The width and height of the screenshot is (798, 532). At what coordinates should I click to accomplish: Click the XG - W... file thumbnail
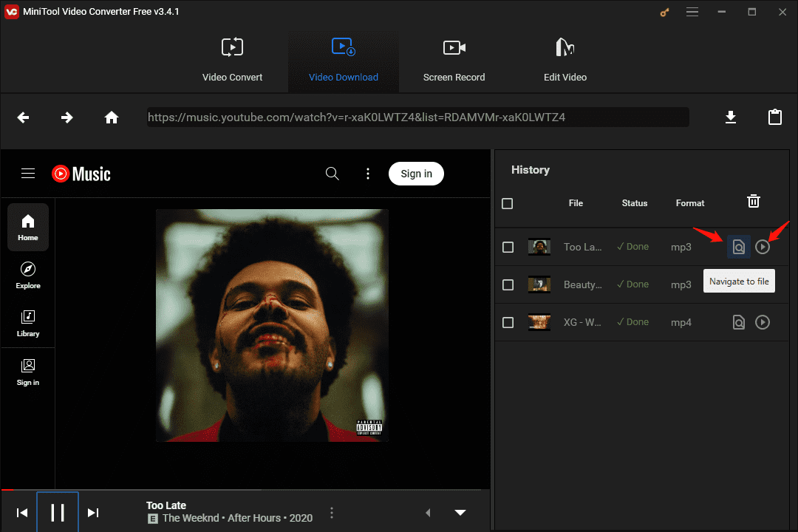[x=539, y=322]
